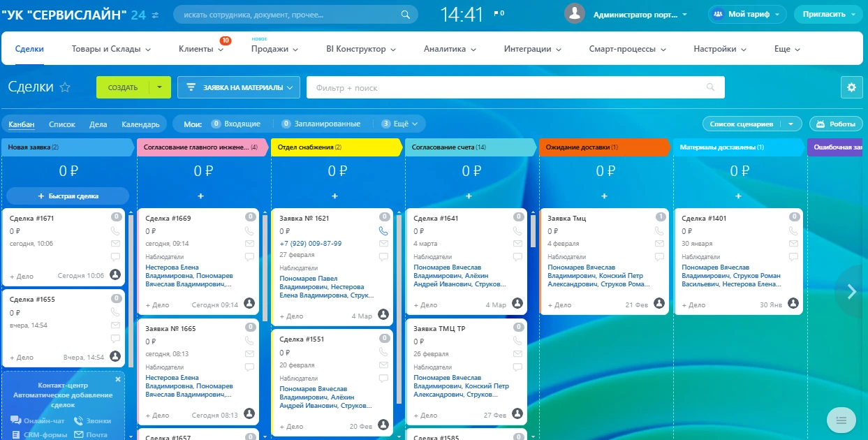Click the magnifier icon in the filter field
The height and width of the screenshot is (440, 868).
(711, 87)
